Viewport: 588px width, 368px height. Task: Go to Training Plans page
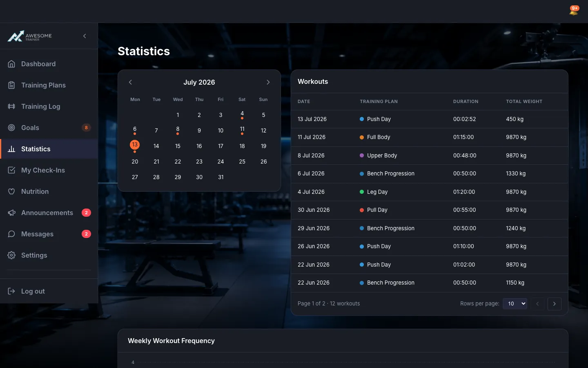tap(49, 85)
